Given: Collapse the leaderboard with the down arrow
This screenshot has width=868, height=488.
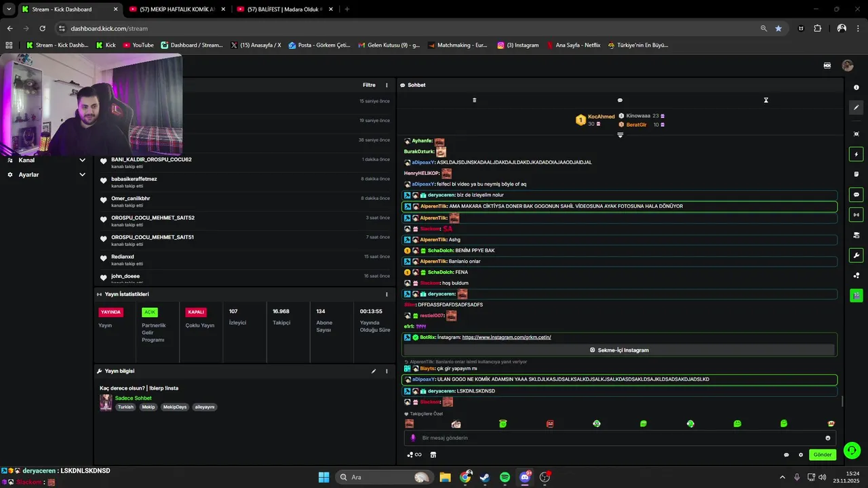Looking at the screenshot, I should tap(620, 135).
